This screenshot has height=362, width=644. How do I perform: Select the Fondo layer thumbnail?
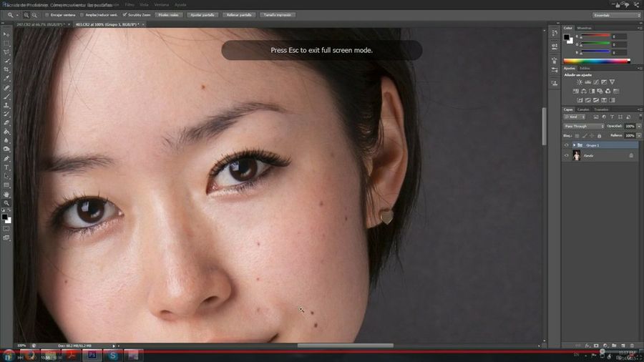pos(576,155)
